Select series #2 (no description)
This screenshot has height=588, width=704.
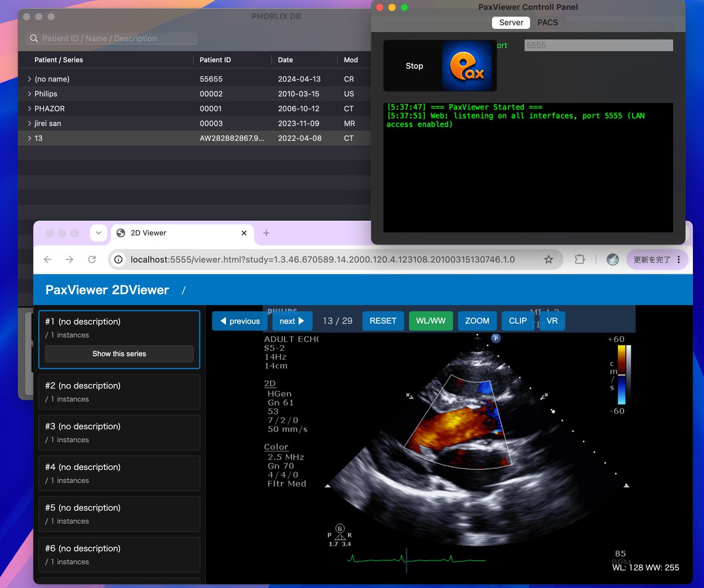point(119,392)
